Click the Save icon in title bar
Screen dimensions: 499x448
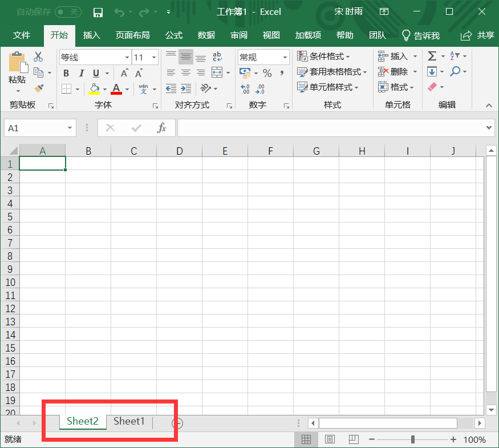tap(98, 12)
